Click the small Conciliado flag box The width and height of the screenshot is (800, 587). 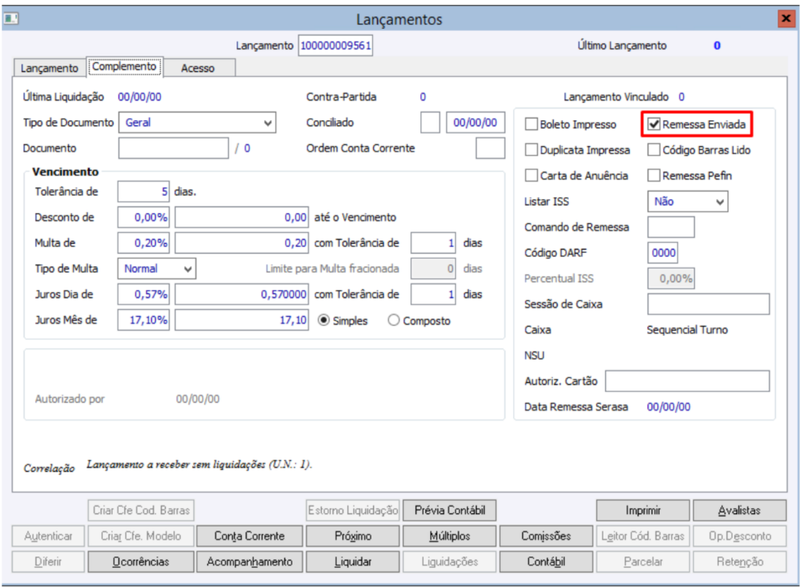click(x=430, y=122)
